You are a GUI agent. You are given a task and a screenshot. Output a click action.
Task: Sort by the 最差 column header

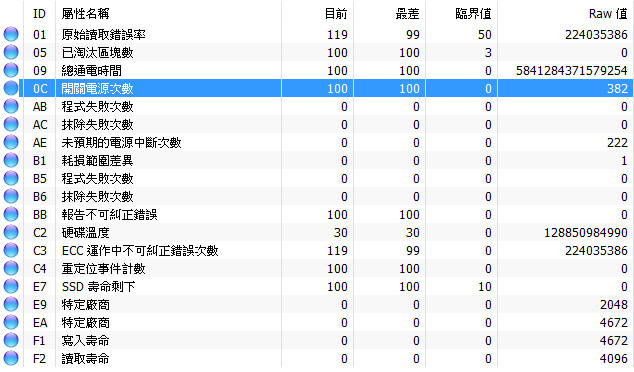coord(408,14)
